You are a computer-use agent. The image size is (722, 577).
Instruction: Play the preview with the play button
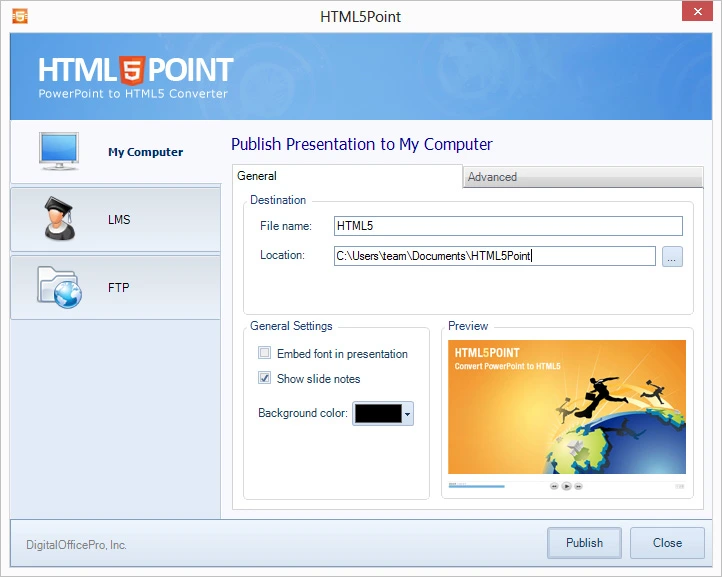point(566,486)
